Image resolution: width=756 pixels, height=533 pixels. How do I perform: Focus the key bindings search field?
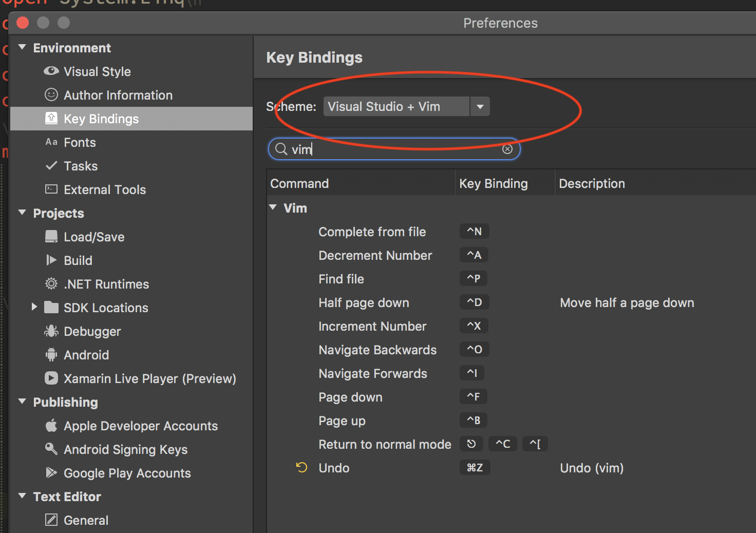(394, 149)
